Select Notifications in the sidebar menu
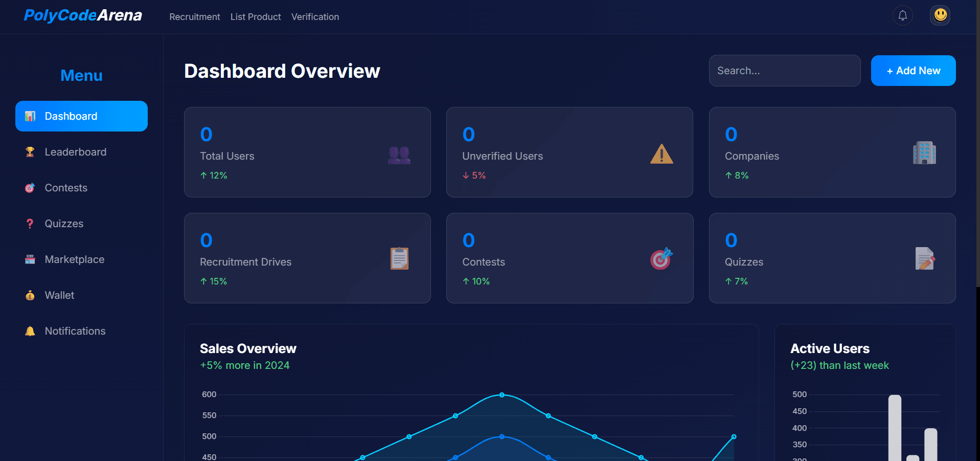980x461 pixels. tap(75, 331)
